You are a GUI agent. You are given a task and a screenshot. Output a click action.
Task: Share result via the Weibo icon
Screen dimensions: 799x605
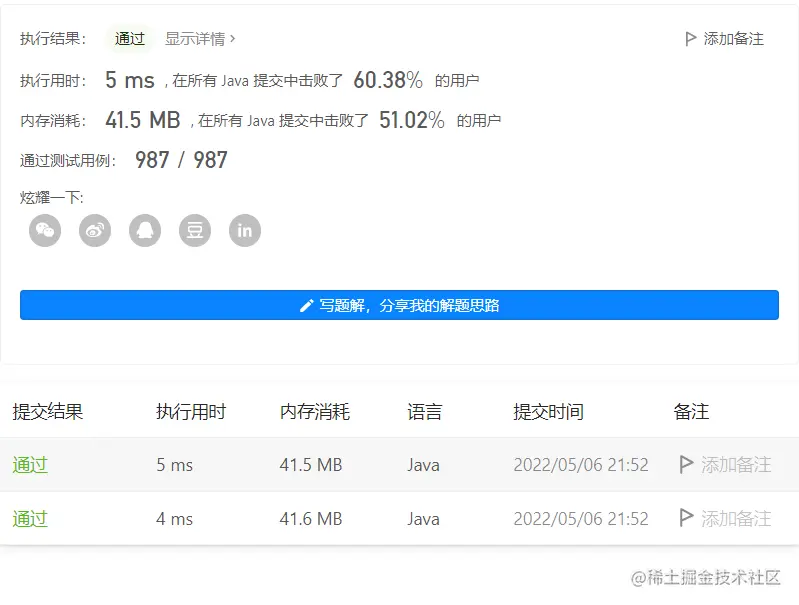tap(95, 230)
